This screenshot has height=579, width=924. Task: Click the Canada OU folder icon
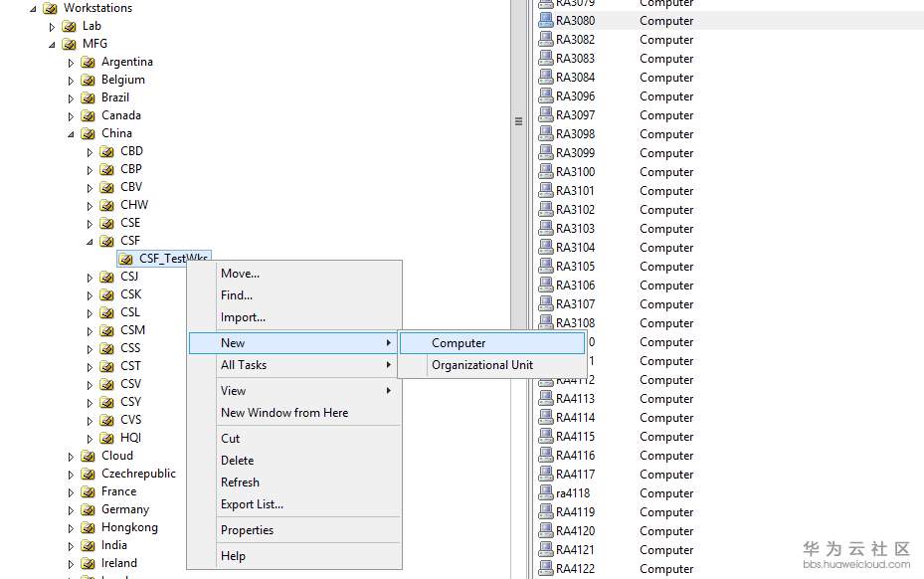point(88,115)
